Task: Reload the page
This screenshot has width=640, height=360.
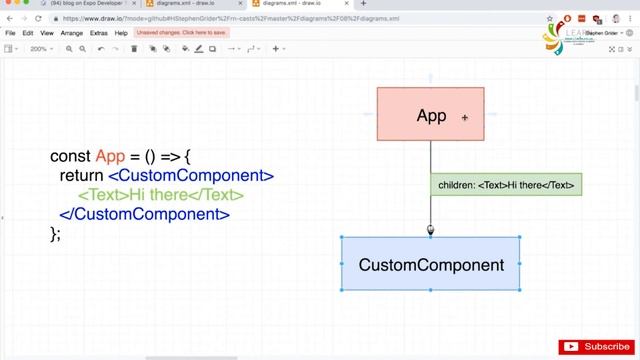Action: [x=38, y=19]
